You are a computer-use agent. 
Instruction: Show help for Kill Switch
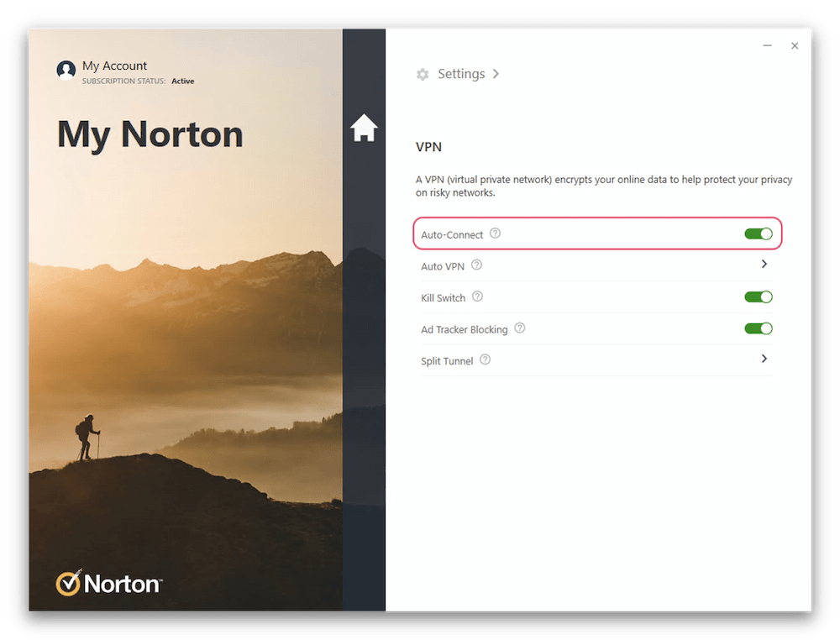pyautogui.click(x=477, y=296)
